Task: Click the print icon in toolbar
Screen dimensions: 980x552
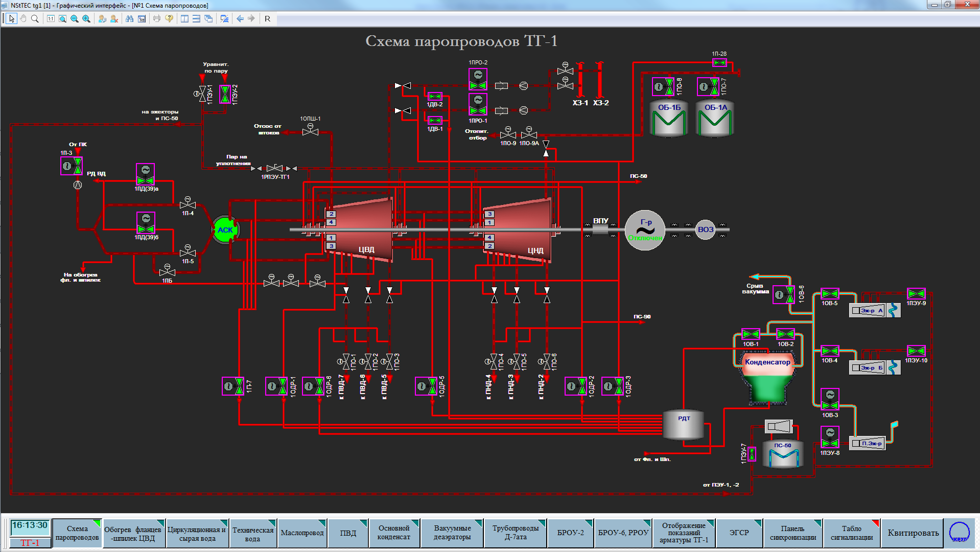Action: 157,19
